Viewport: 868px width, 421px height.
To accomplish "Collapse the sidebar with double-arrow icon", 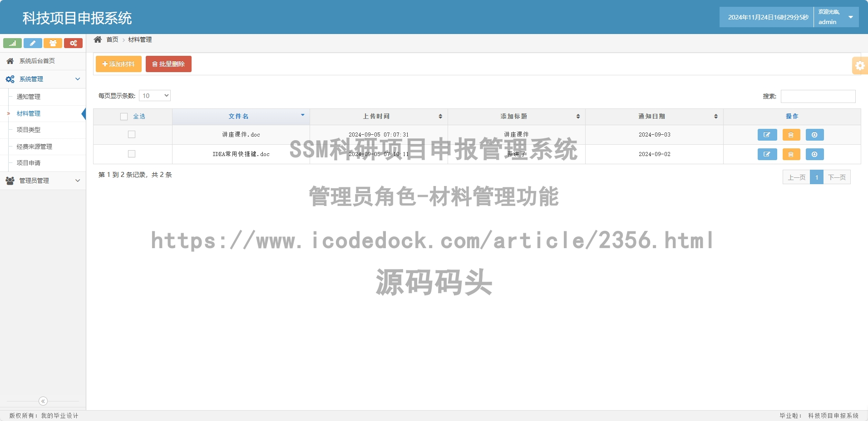I will 43,401.
